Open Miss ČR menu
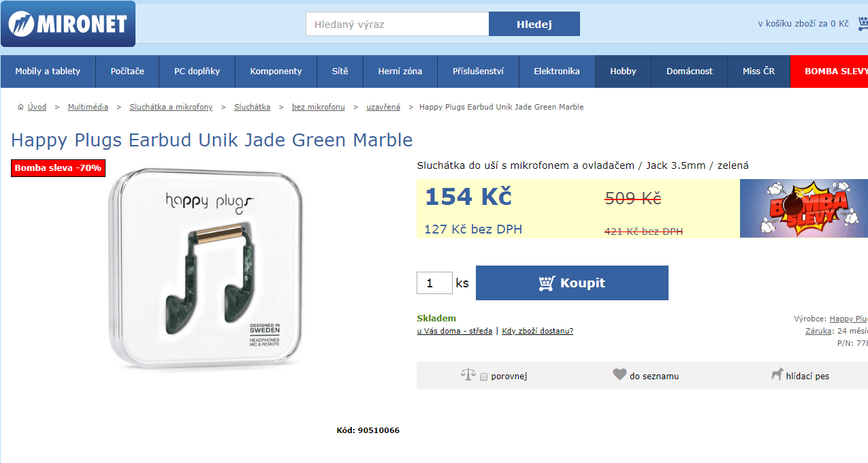This screenshot has width=868, height=463. [759, 71]
